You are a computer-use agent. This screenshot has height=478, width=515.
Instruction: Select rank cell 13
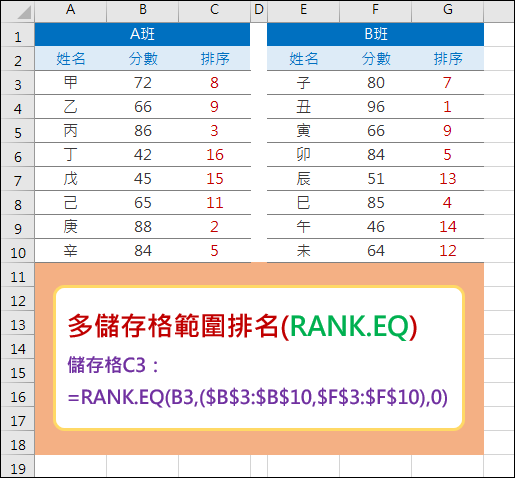pyautogui.click(x=448, y=179)
